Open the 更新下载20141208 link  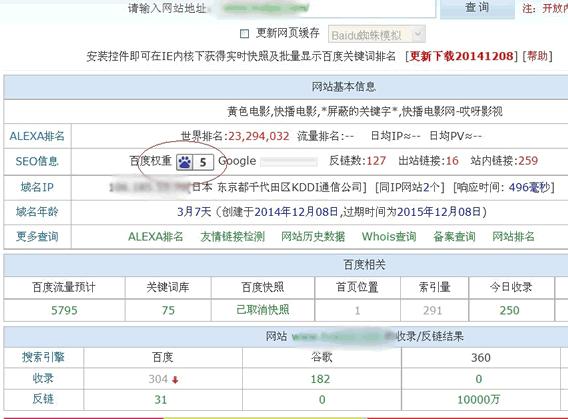(x=462, y=56)
